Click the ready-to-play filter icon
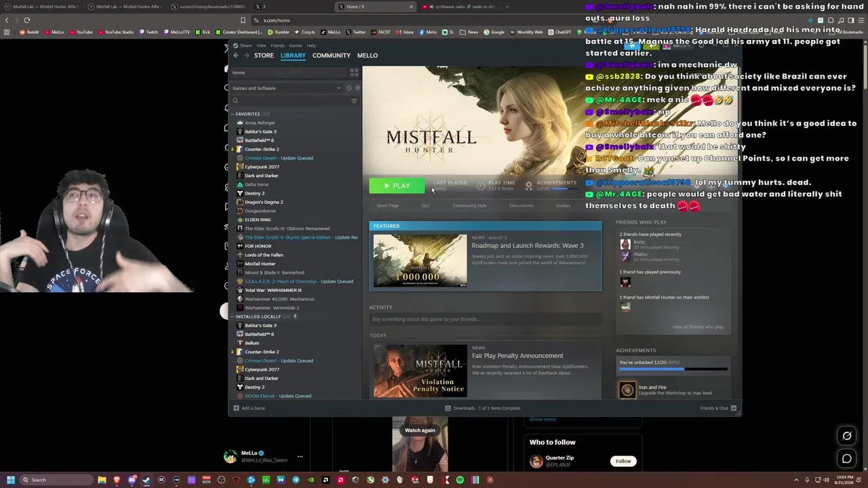The image size is (868, 488). 357,88
